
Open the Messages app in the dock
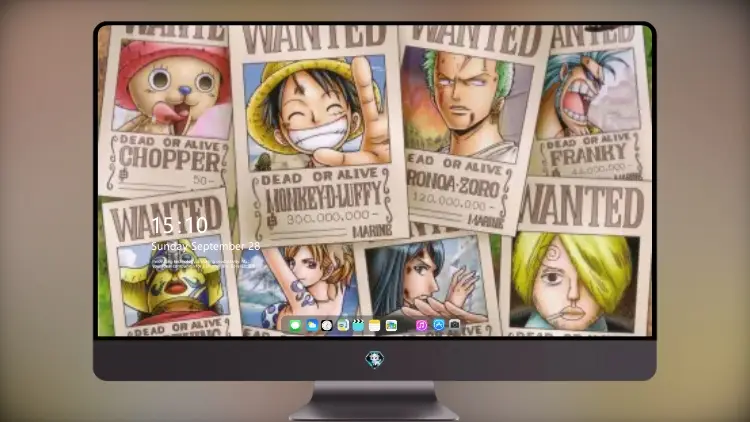tap(296, 325)
